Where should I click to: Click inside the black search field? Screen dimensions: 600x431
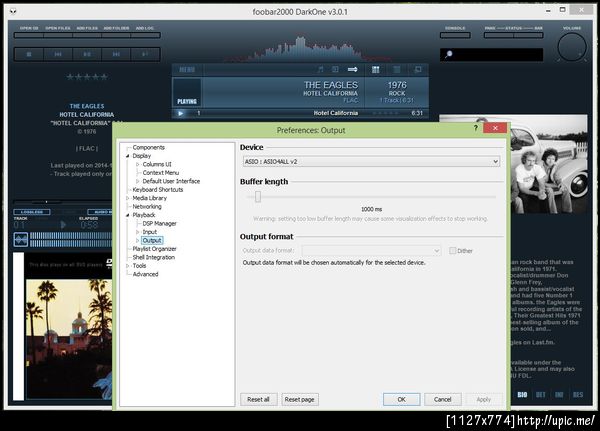(x=491, y=54)
